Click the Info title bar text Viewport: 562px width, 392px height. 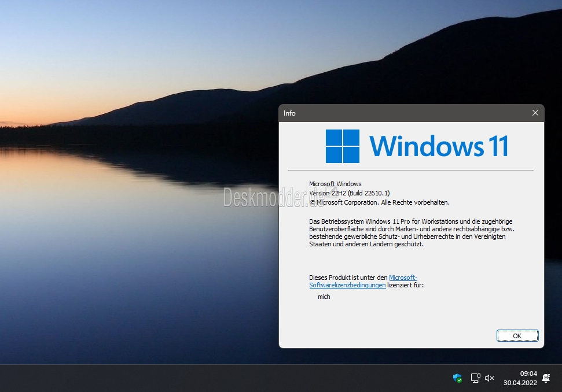(x=289, y=113)
